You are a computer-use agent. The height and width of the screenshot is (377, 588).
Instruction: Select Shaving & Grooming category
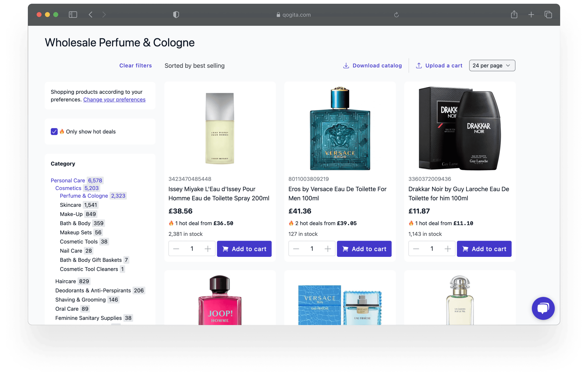point(81,300)
